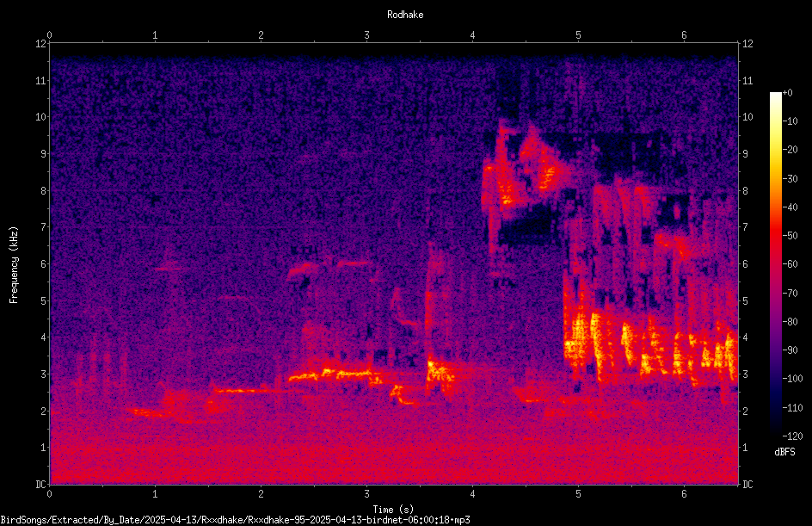
Task: Click the DC label on left axis
Action: pyautogui.click(x=41, y=485)
